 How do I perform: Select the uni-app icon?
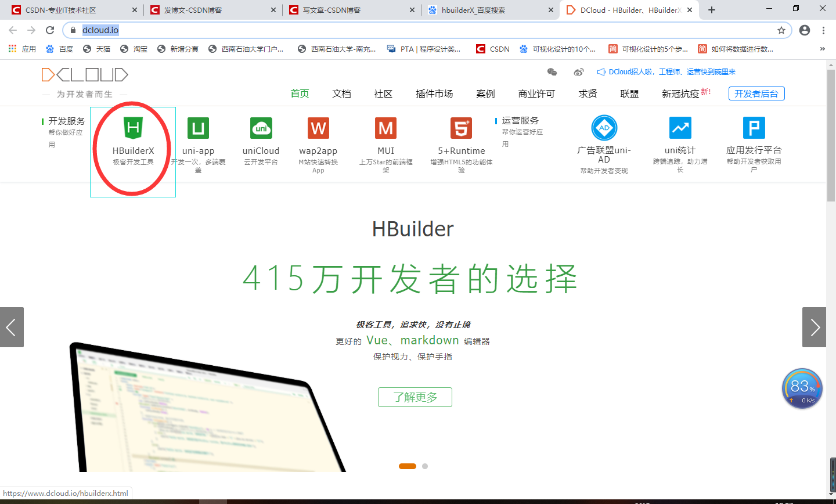click(198, 128)
